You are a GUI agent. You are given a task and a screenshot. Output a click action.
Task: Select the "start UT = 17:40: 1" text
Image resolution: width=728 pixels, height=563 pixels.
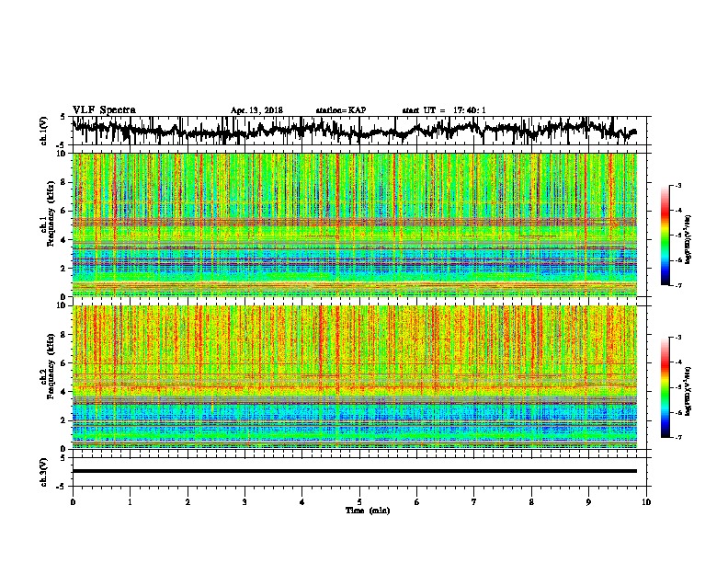444,110
